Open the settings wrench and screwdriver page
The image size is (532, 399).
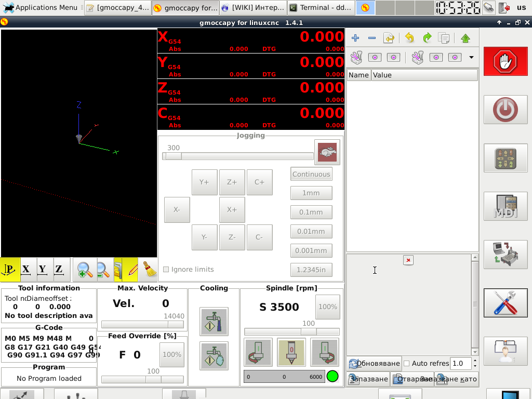(x=506, y=303)
